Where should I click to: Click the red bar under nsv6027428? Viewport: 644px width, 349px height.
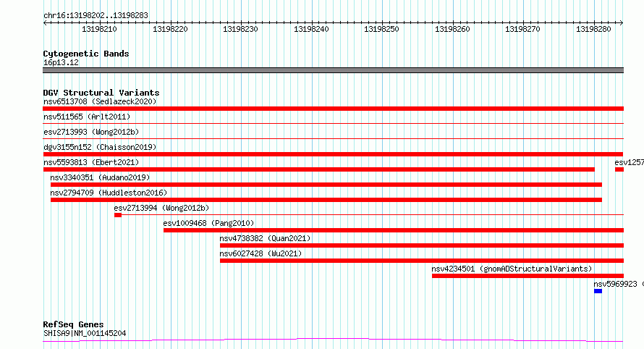[x=422, y=261]
